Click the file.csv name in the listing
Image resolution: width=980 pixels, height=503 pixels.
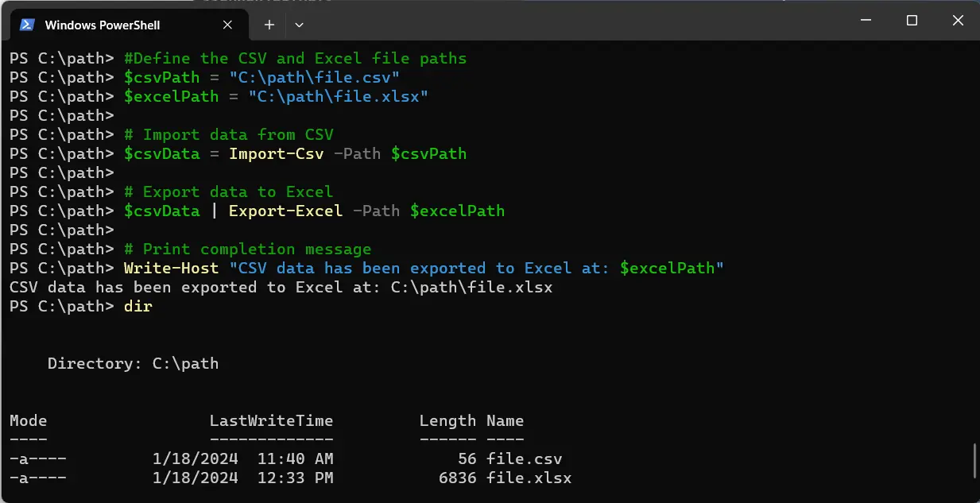click(x=524, y=459)
